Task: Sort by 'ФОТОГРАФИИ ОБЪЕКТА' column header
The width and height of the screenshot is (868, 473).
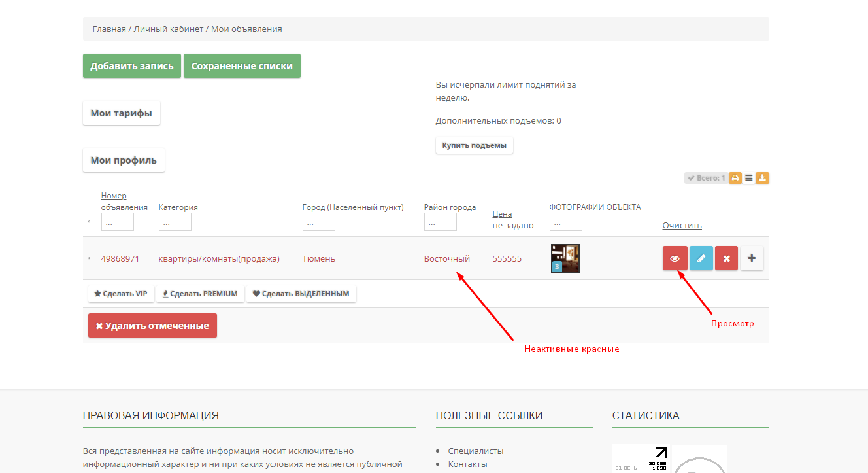Action: coord(595,207)
